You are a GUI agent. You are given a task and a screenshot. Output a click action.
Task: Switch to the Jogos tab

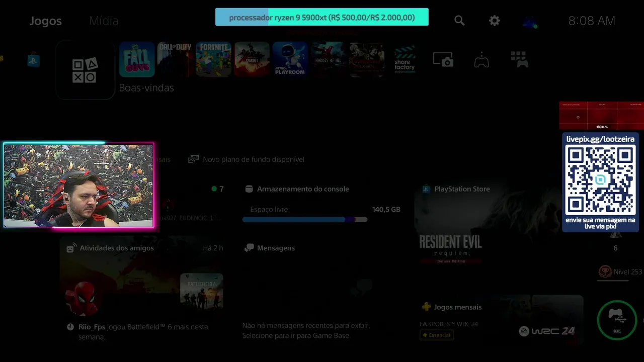pos(46,21)
